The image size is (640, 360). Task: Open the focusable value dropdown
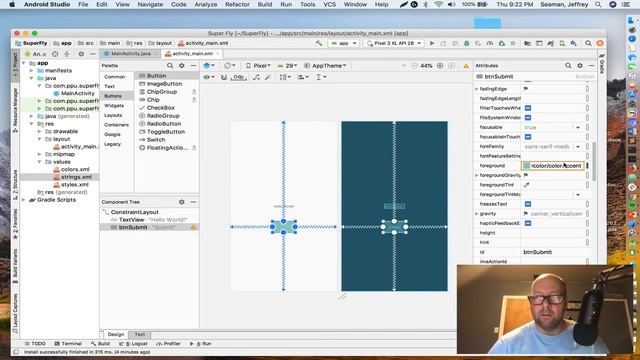point(578,128)
